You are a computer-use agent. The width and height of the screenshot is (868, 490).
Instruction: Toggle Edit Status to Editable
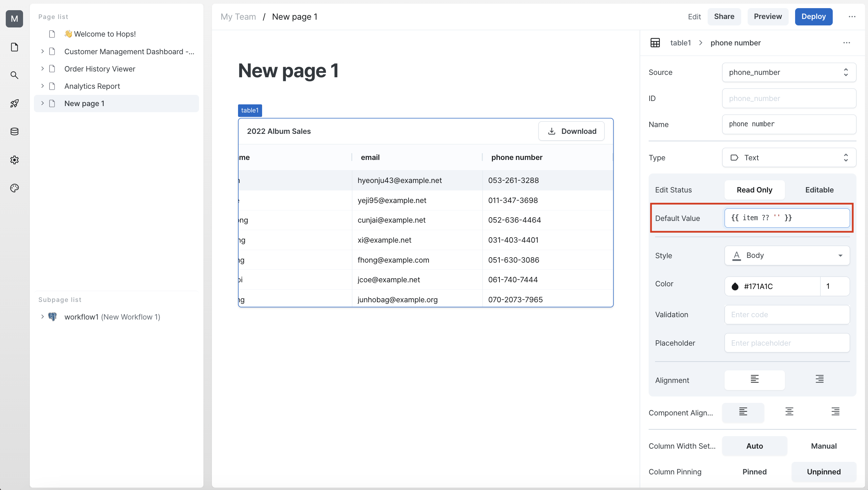820,189
